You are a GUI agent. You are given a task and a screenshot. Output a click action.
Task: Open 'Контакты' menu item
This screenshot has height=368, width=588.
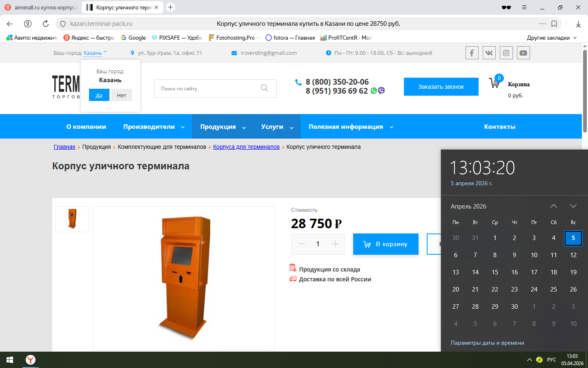(500, 127)
